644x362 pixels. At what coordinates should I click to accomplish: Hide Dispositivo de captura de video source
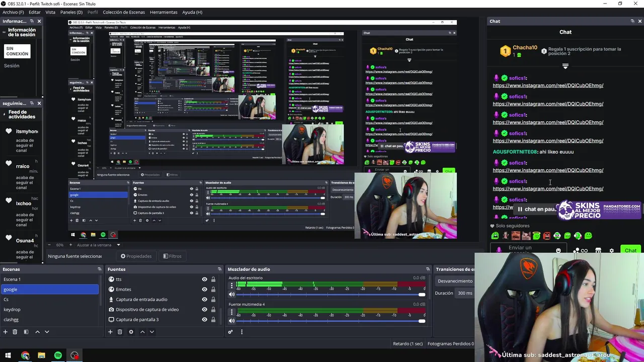pyautogui.click(x=204, y=309)
